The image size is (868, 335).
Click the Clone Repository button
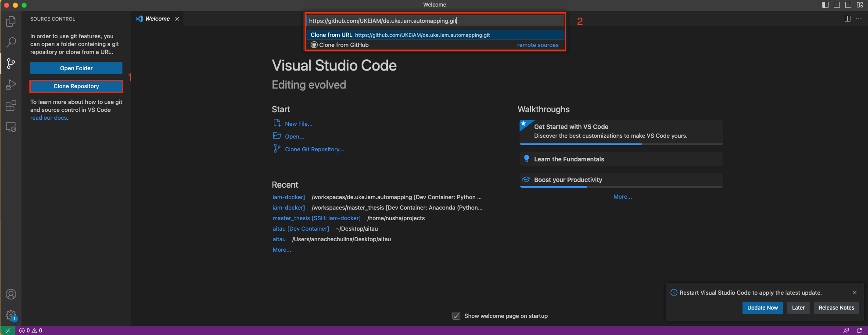(x=76, y=86)
